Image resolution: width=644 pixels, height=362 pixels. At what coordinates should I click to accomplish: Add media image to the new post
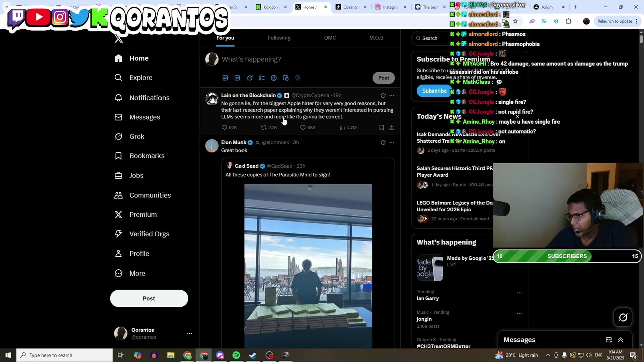click(225, 78)
